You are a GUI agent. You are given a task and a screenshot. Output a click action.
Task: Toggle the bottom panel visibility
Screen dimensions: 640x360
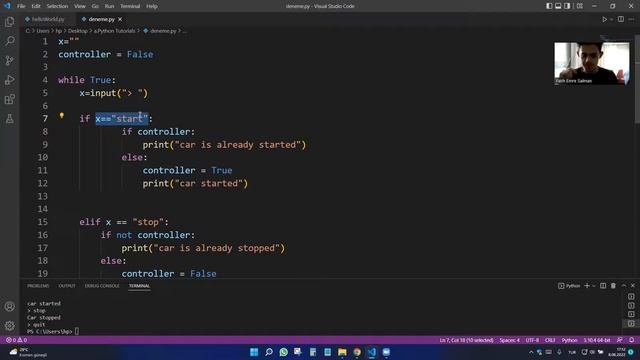pos(558,6)
